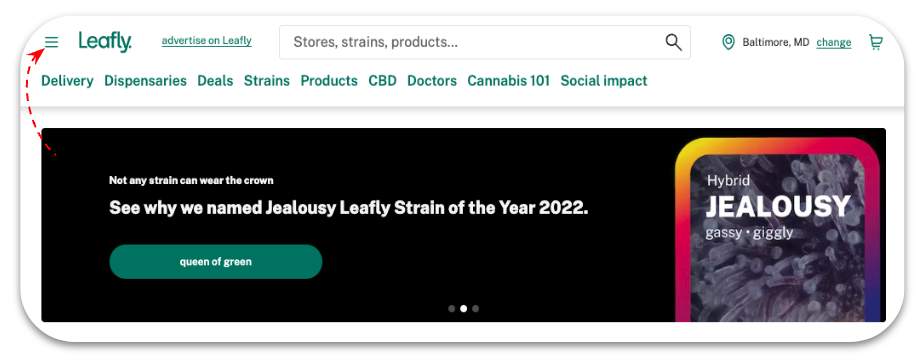This screenshot has width=922, height=364.
Task: Click the location pin icon
Action: (x=728, y=42)
